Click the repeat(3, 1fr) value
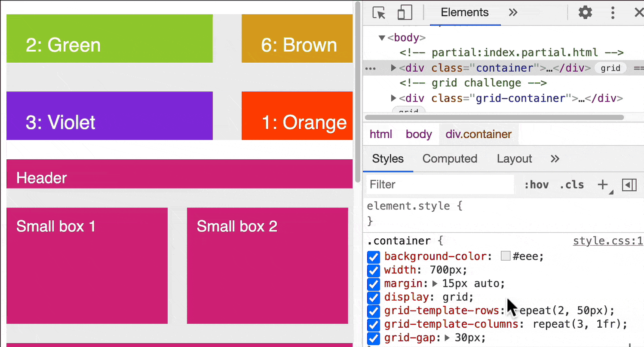The height and width of the screenshot is (347, 644). coord(577,324)
